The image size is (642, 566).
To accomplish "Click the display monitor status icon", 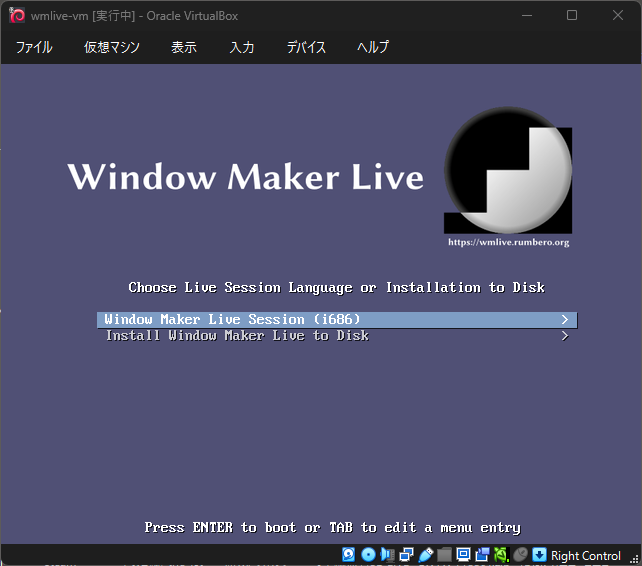I will tap(463, 555).
